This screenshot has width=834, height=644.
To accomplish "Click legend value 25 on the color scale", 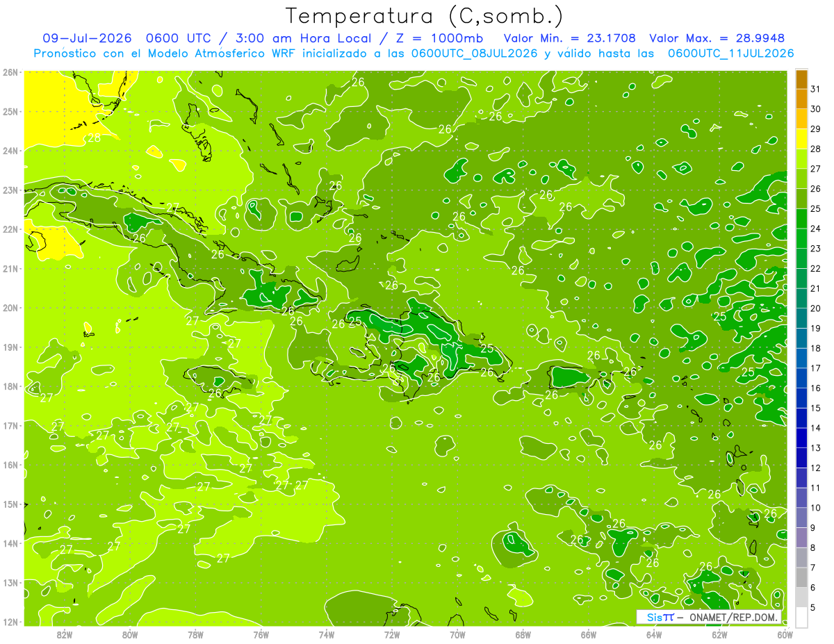I will coord(816,208).
